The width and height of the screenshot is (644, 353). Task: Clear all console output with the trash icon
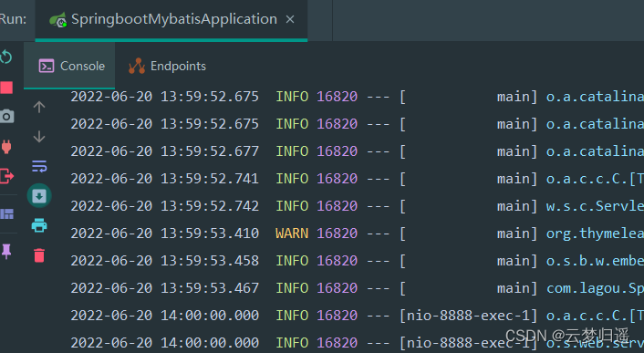click(x=39, y=255)
